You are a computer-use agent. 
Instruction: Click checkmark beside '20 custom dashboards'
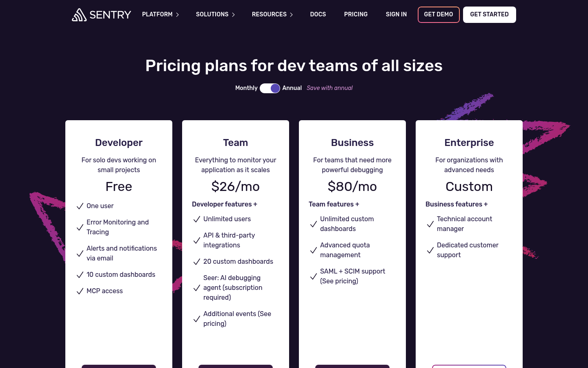(197, 262)
